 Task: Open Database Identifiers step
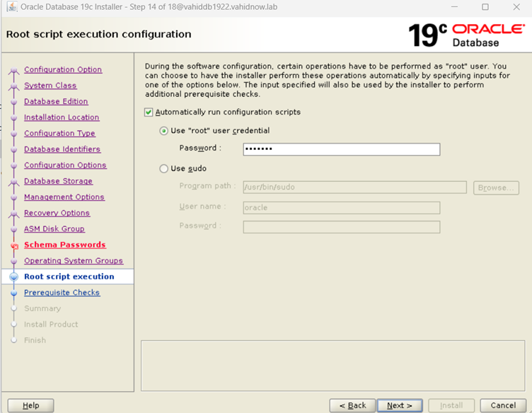(62, 149)
